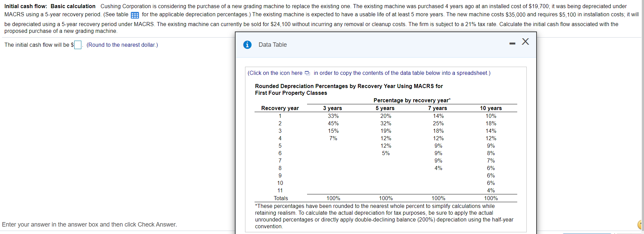This screenshot has width=644, height=234.
Task: Click the "(Round to the nearest dollar.)" text
Action: 122,45
